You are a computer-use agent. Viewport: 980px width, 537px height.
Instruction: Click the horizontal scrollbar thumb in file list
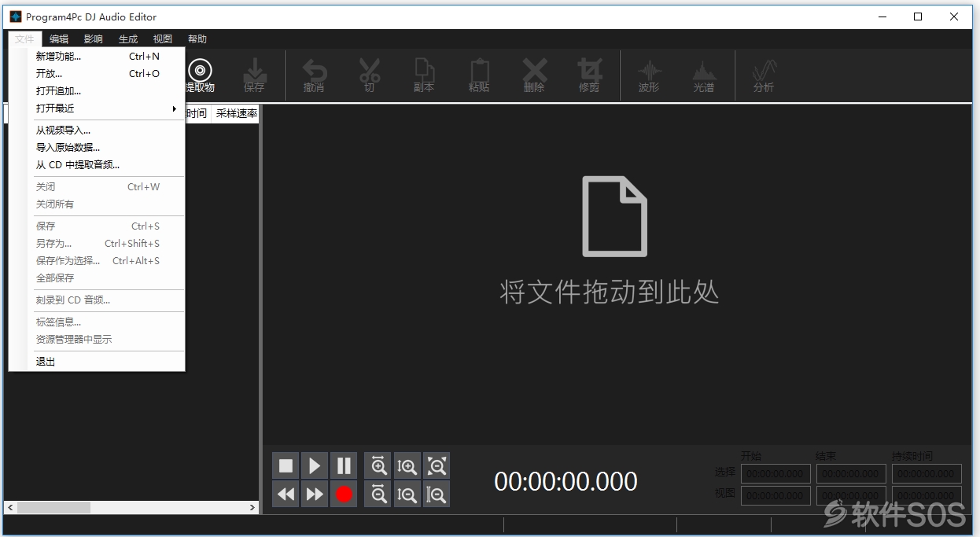pyautogui.click(x=53, y=508)
